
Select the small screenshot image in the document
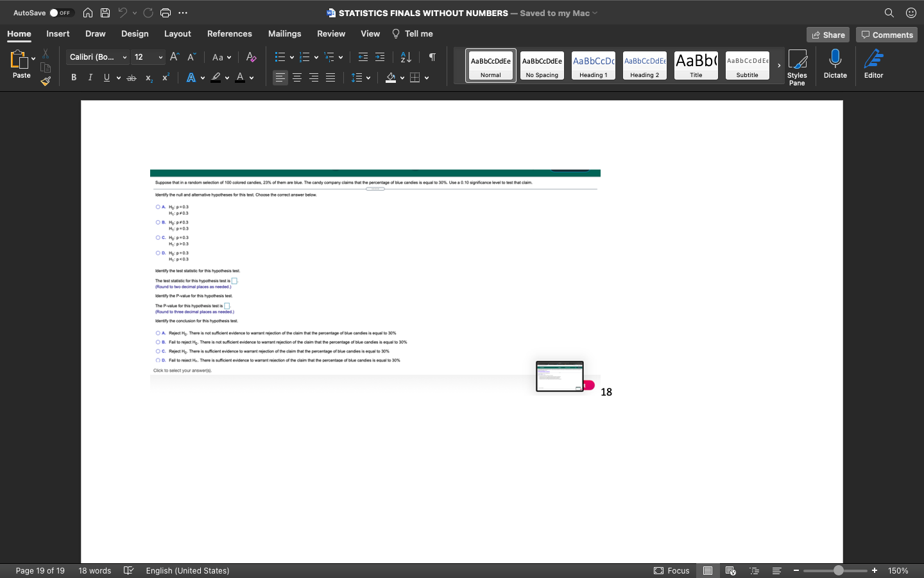[559, 376]
